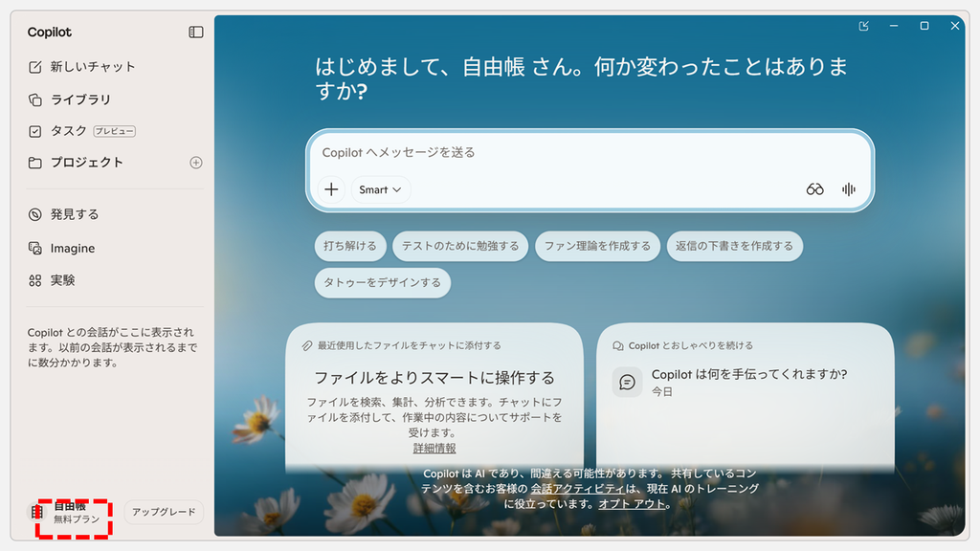Click the 実験 grid icon
This screenshot has width=980, height=551.
click(x=35, y=280)
